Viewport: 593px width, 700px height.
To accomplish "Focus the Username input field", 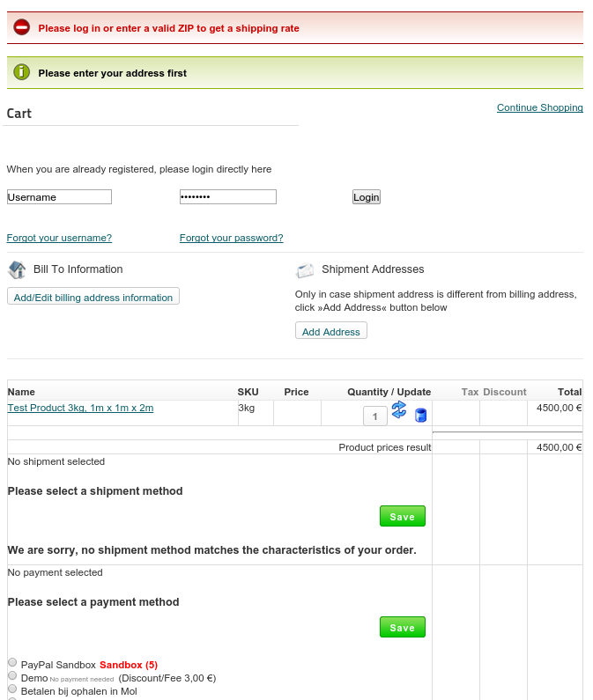I will (x=59, y=197).
